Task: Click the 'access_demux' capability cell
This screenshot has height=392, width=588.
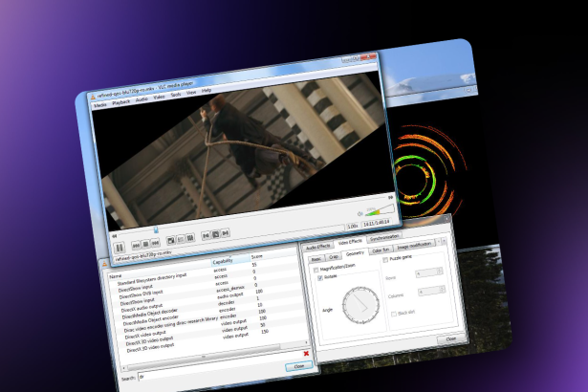Action: pyautogui.click(x=230, y=290)
